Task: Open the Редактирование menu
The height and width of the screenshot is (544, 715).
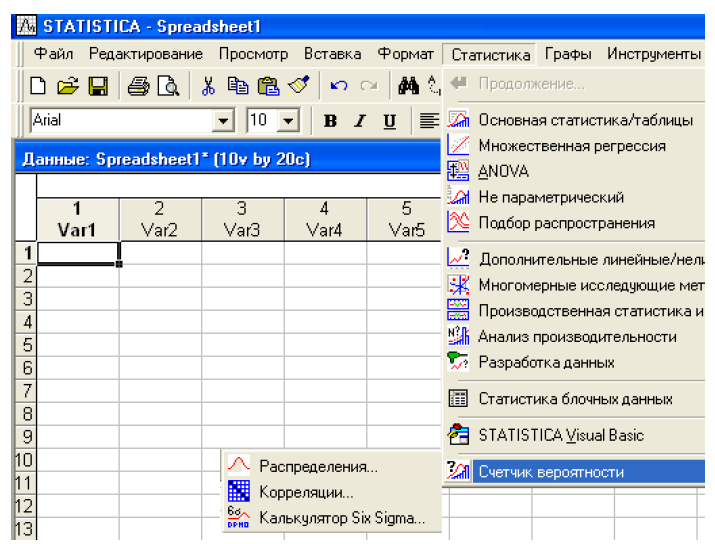Action: point(145,54)
